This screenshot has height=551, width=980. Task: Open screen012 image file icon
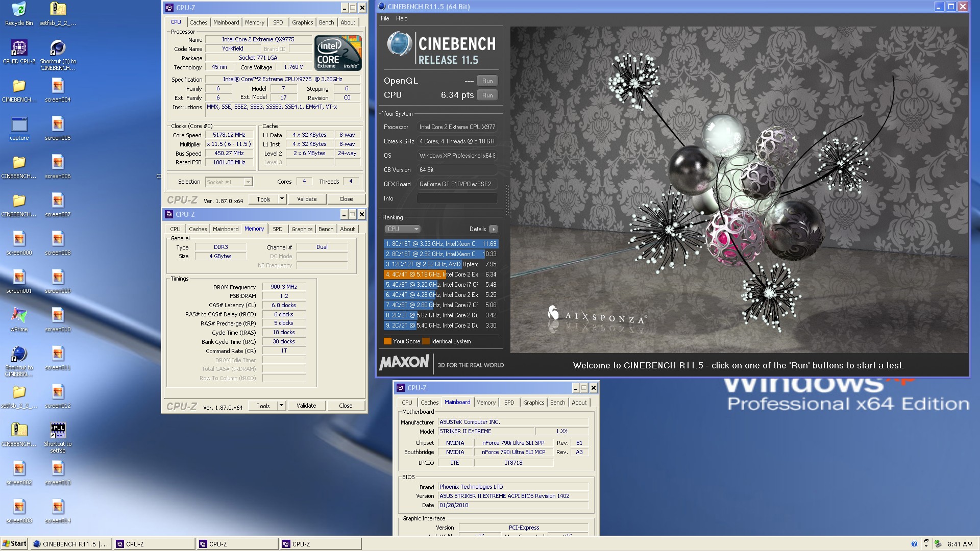(x=58, y=396)
